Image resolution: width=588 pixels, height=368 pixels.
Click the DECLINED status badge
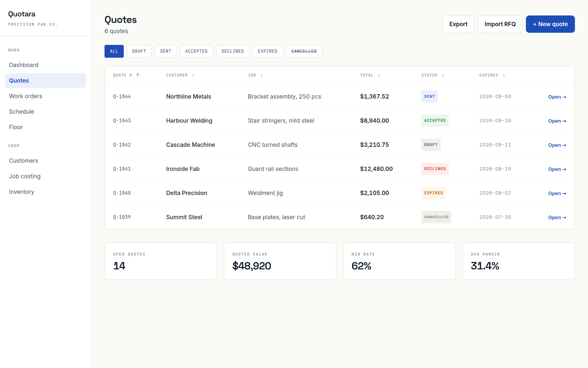[x=435, y=169]
